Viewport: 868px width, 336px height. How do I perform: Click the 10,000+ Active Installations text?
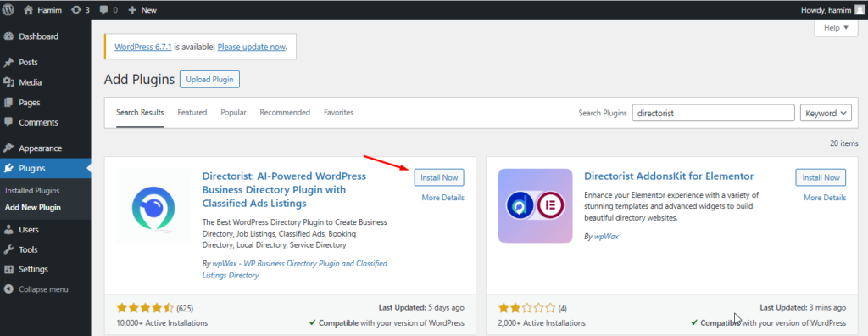pos(163,322)
